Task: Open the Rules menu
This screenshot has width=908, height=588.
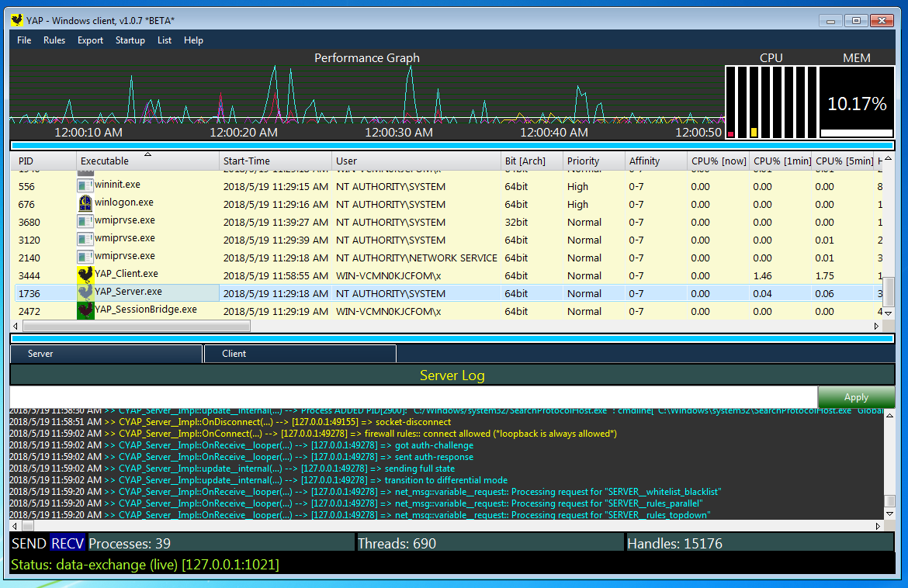Action: (54, 40)
